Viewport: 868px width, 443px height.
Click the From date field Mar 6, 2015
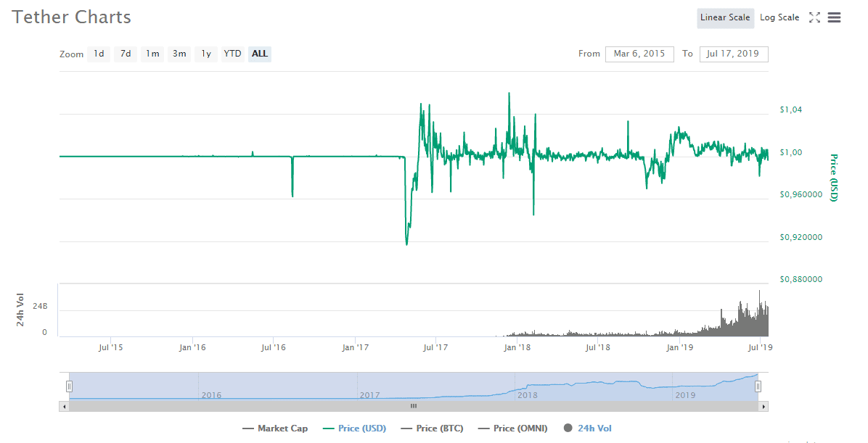pyautogui.click(x=639, y=54)
